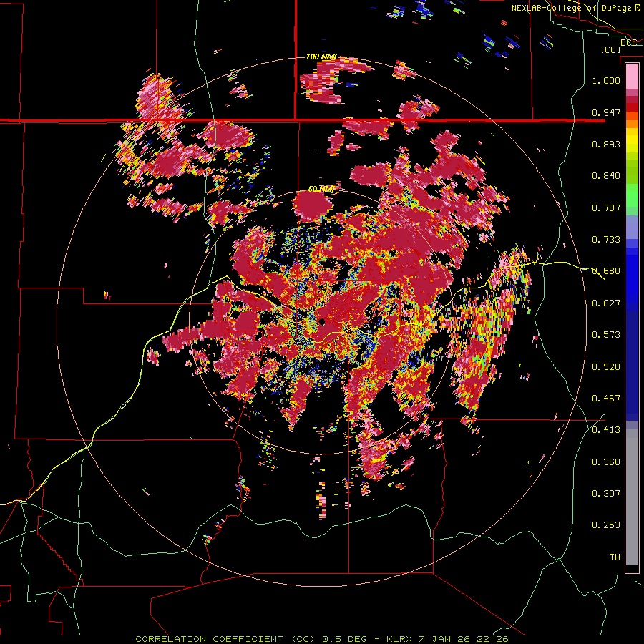This screenshot has width=644, height=644.
Task: Click the 1.000 value on color scale
Action: click(x=606, y=80)
